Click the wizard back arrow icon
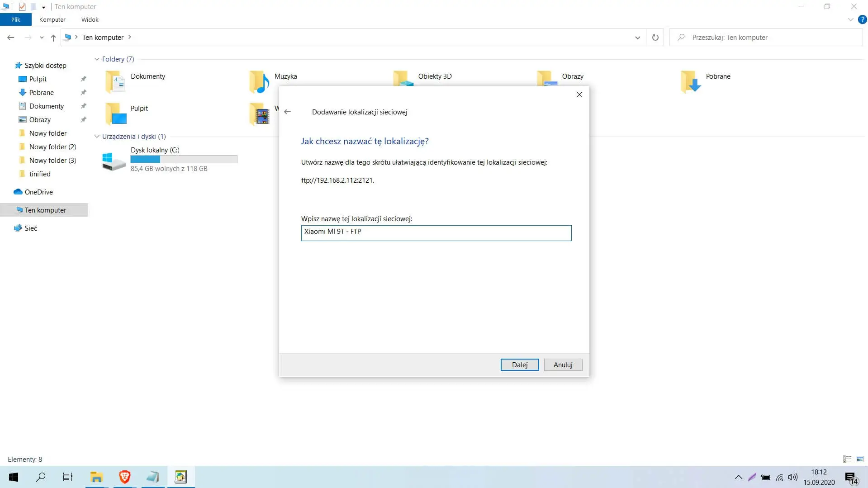Screen dimensions: 868x488 click(x=288, y=112)
